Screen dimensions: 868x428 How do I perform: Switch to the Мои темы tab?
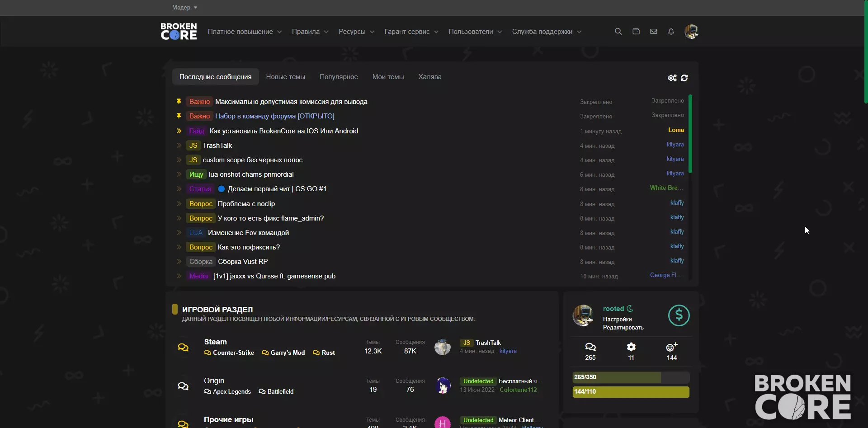coord(388,77)
